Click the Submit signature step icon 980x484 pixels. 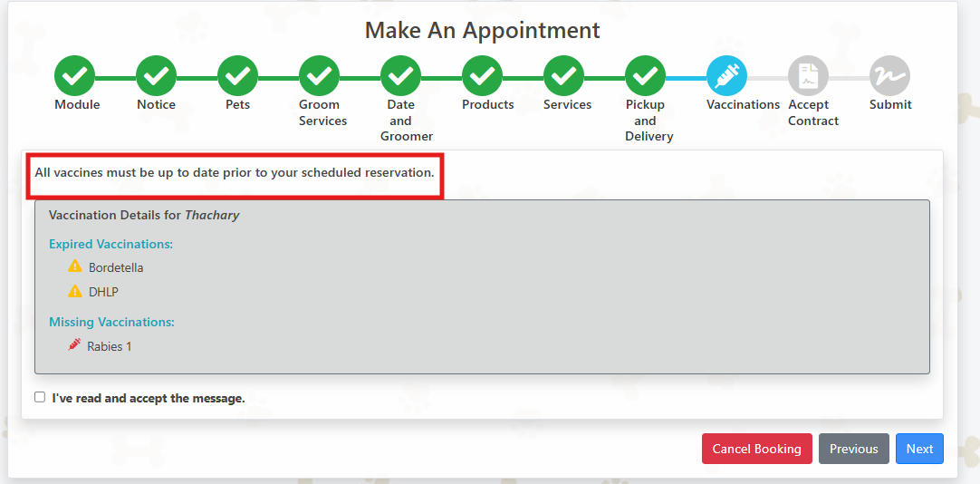(889, 76)
